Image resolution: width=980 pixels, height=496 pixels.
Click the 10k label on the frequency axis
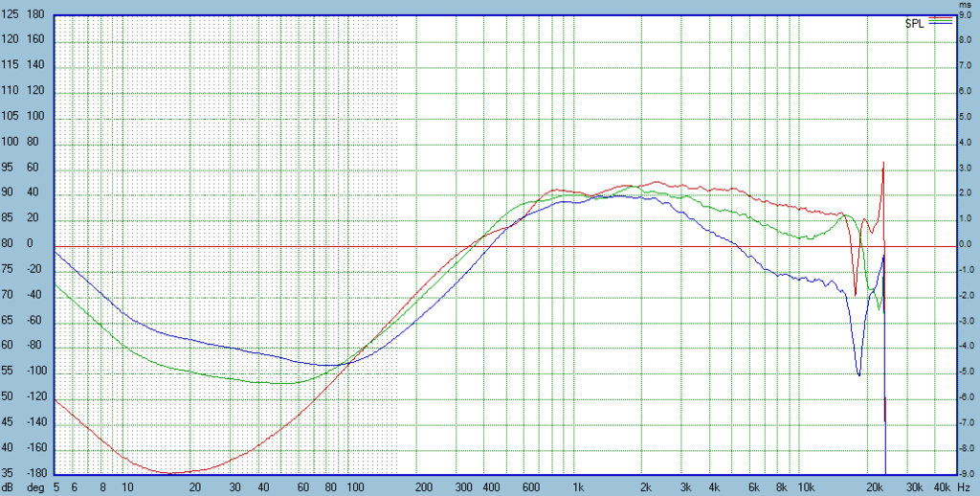[806, 487]
